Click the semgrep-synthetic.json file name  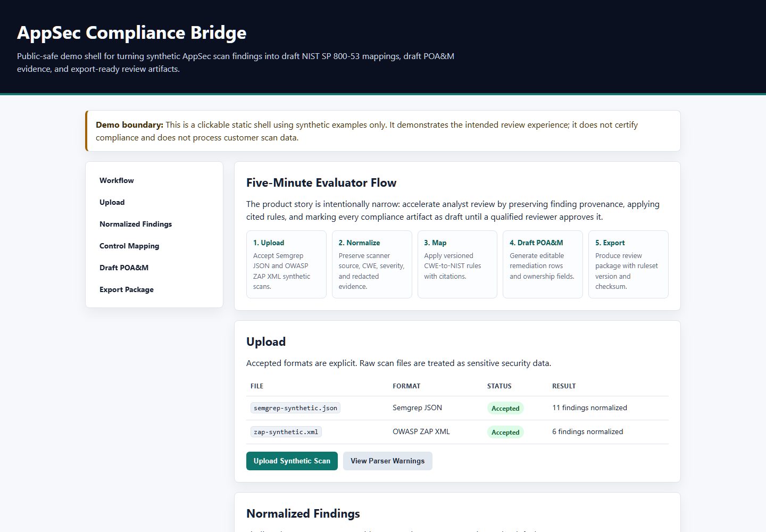point(295,408)
